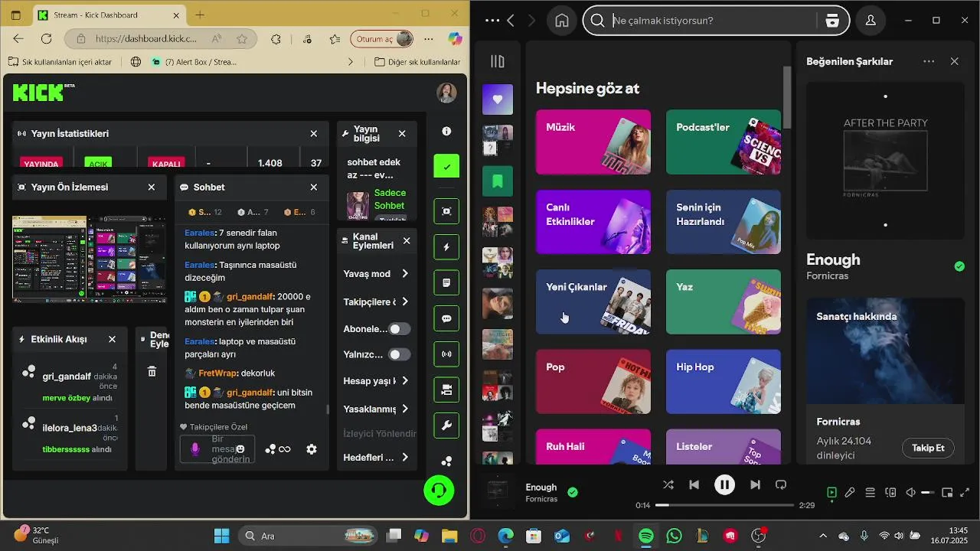Click the Your Library icon in Spotify
980x551 pixels.
(x=498, y=62)
